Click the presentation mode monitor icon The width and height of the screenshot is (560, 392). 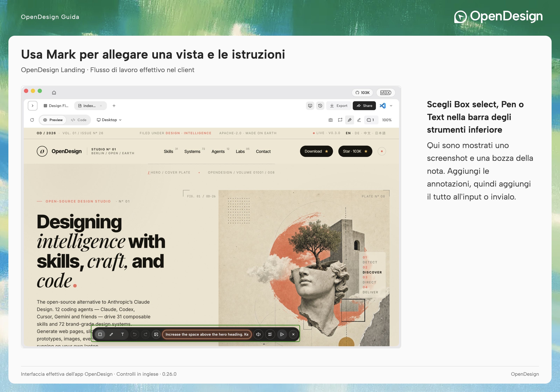pos(310,106)
